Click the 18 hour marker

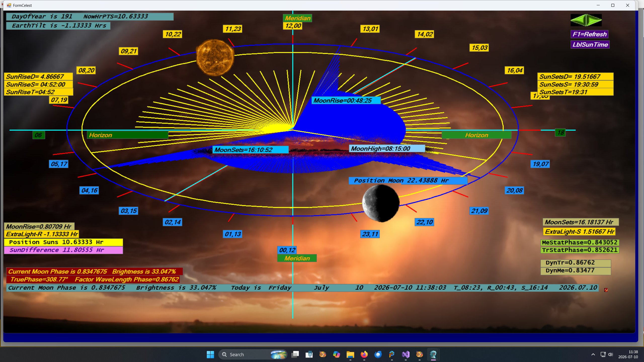[560, 132]
